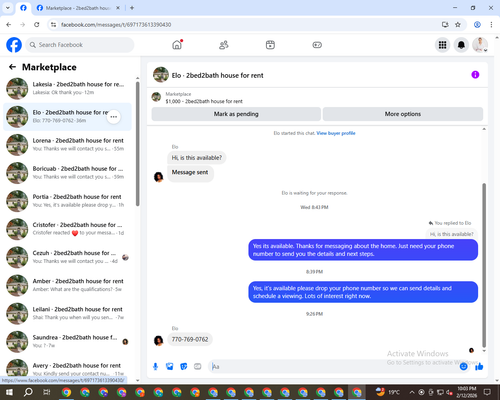Click the 'Hi, is this available?' message
This screenshot has width=500, height=400.
tap(197, 158)
